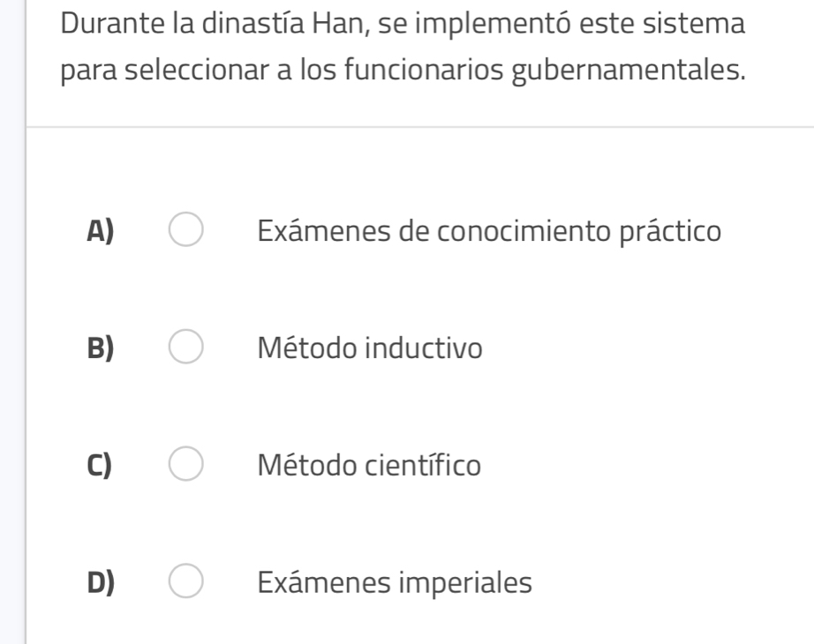The height and width of the screenshot is (644, 814).
Task: Click the bold "D)" option letter
Action: (x=102, y=581)
